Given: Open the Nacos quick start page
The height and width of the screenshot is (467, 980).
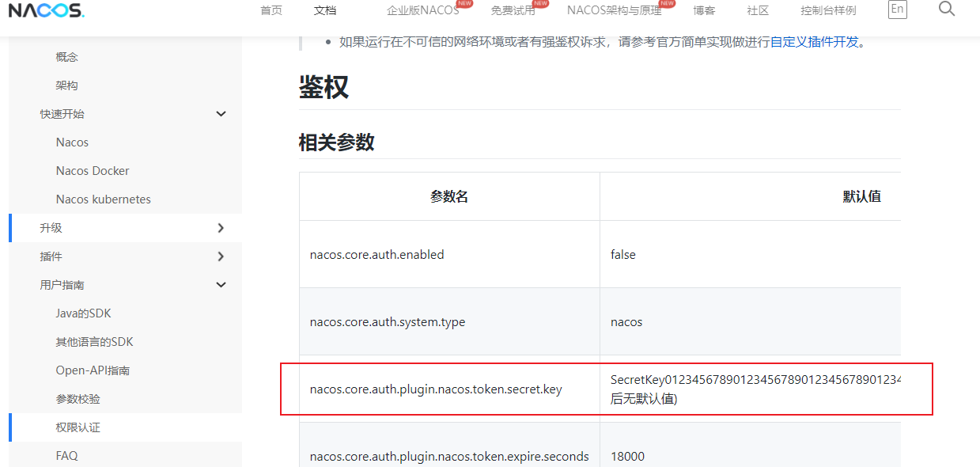Looking at the screenshot, I should tap(72, 142).
